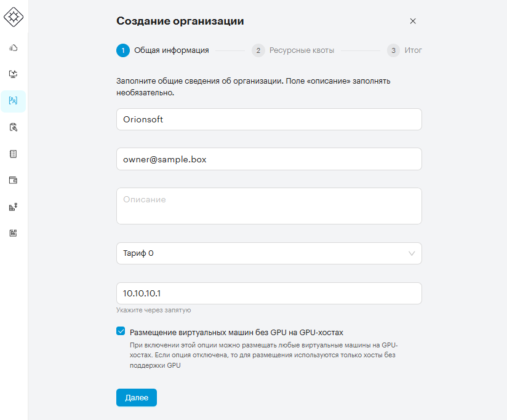507x420 pixels.
Task: Close the Создание организации dialog
Action: [x=413, y=22]
